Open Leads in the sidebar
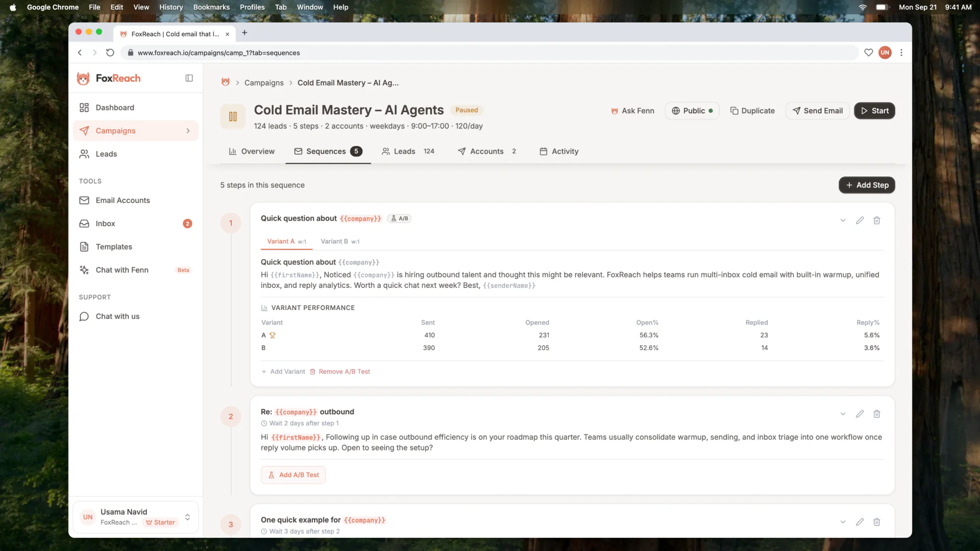The width and height of the screenshot is (980, 551). (x=136, y=154)
